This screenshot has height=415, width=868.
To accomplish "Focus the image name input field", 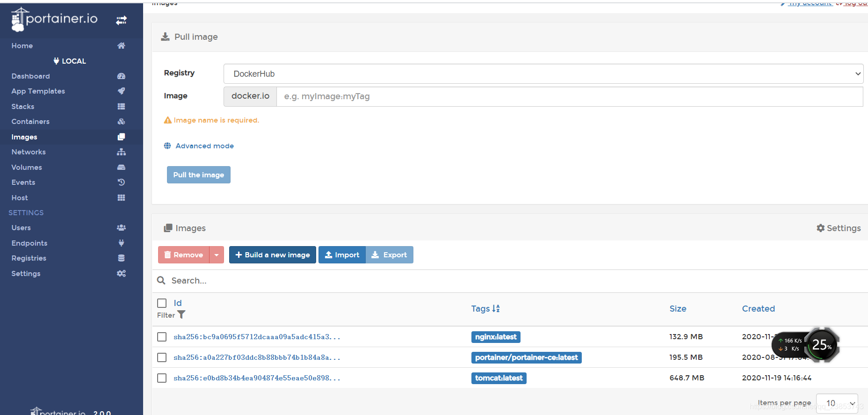I will (x=570, y=96).
